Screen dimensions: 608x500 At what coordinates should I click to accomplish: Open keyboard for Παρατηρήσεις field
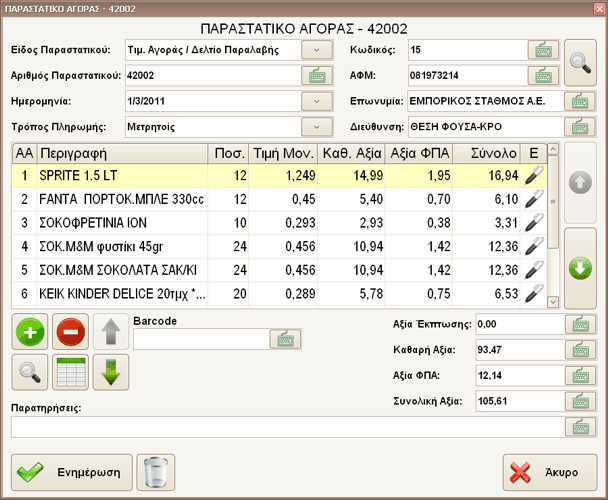[x=580, y=427]
